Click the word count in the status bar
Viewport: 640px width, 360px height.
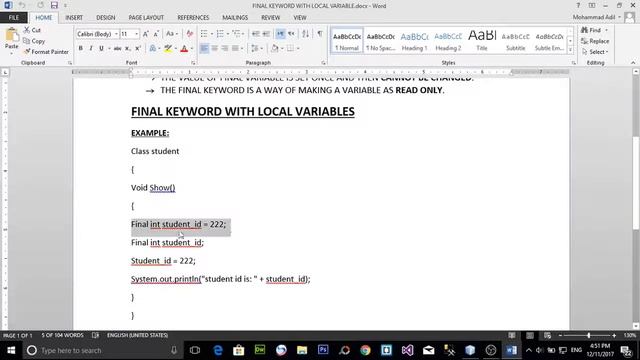click(62, 336)
